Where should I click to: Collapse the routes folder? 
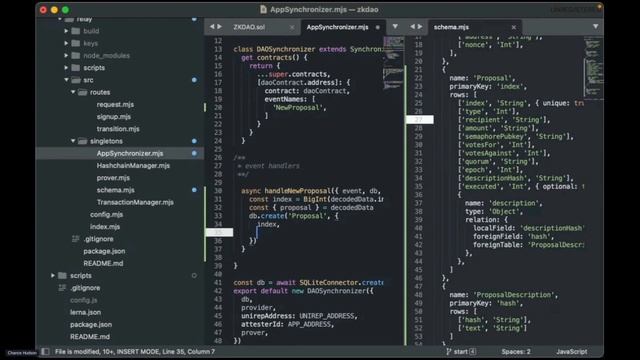pos(73,92)
